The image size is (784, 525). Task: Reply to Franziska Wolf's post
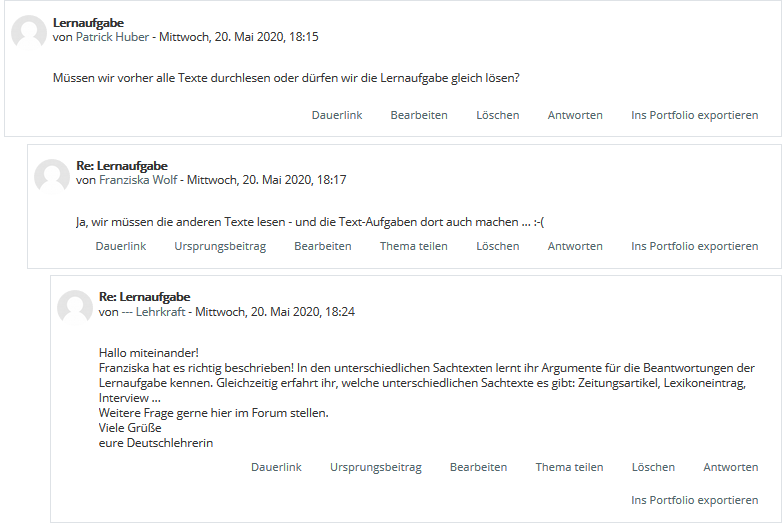[575, 246]
